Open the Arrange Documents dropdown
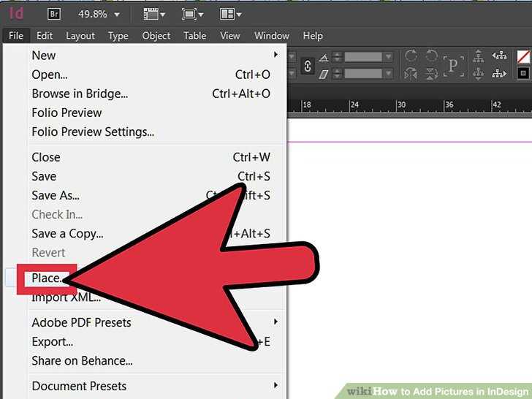Image resolution: width=532 pixels, height=399 pixels. (x=230, y=15)
